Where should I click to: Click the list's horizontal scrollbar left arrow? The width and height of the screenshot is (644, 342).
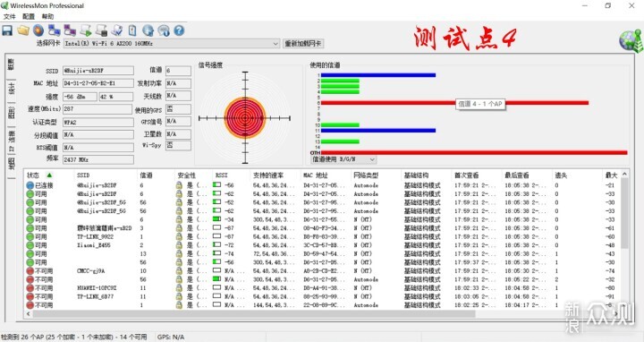pyautogui.click(x=29, y=313)
